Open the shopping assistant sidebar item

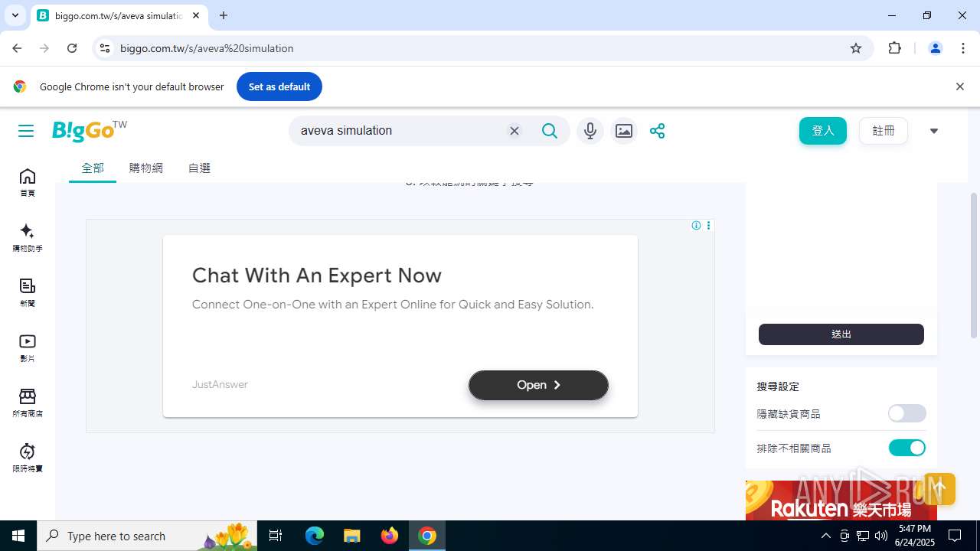28,238
